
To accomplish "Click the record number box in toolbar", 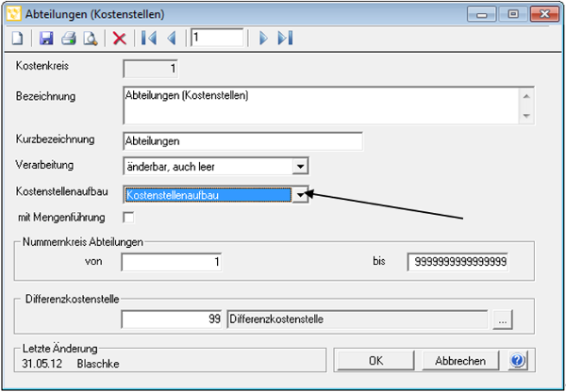I will (x=217, y=38).
